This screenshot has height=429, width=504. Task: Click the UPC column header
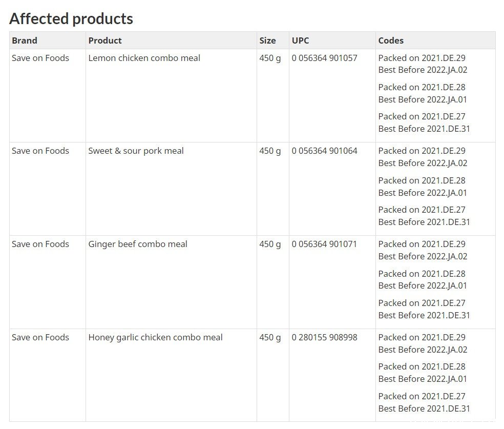coord(300,40)
